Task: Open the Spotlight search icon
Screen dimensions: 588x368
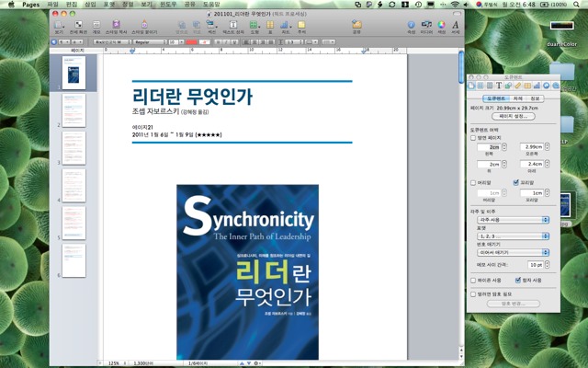Action: pos(576,5)
